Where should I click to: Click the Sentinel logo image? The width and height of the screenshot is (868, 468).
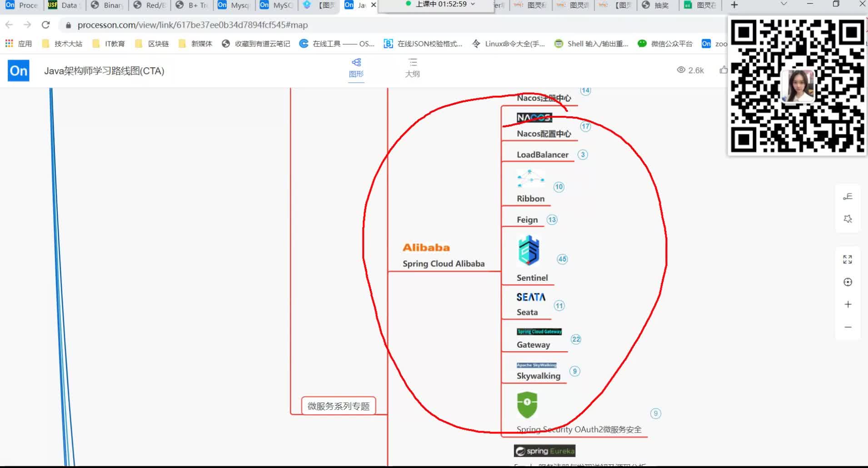point(529,250)
